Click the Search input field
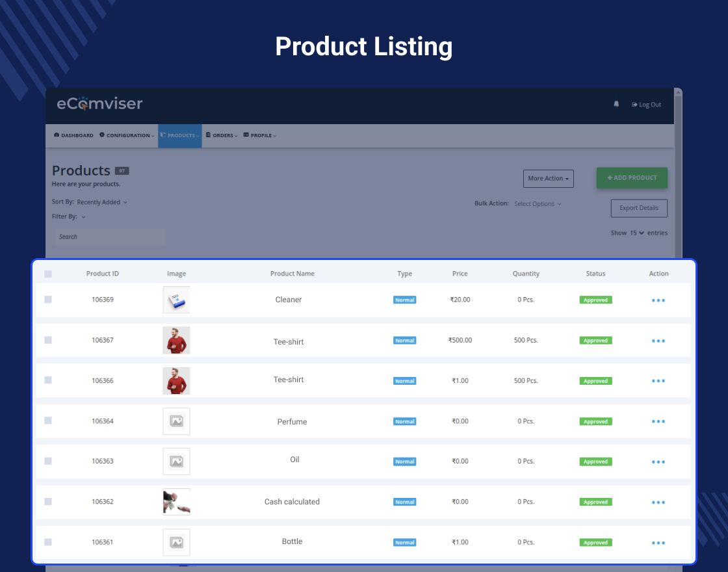Image resolution: width=728 pixels, height=572 pixels. pos(110,237)
